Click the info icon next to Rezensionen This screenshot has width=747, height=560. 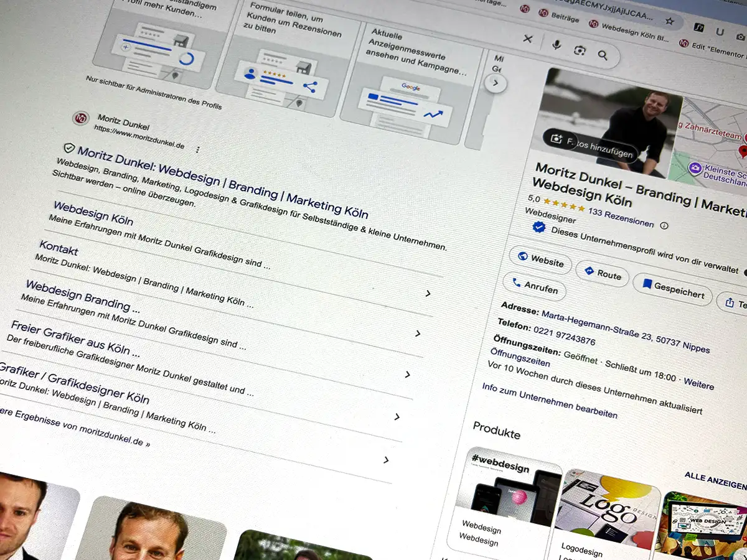point(664,225)
